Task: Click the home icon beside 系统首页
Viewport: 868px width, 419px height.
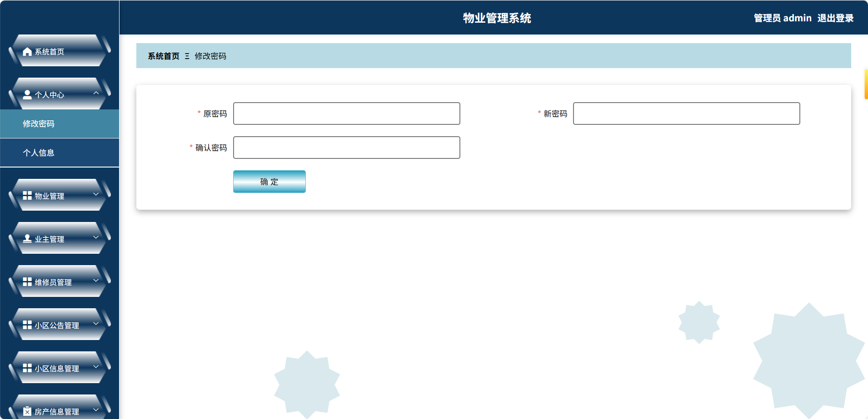Action: click(x=27, y=51)
